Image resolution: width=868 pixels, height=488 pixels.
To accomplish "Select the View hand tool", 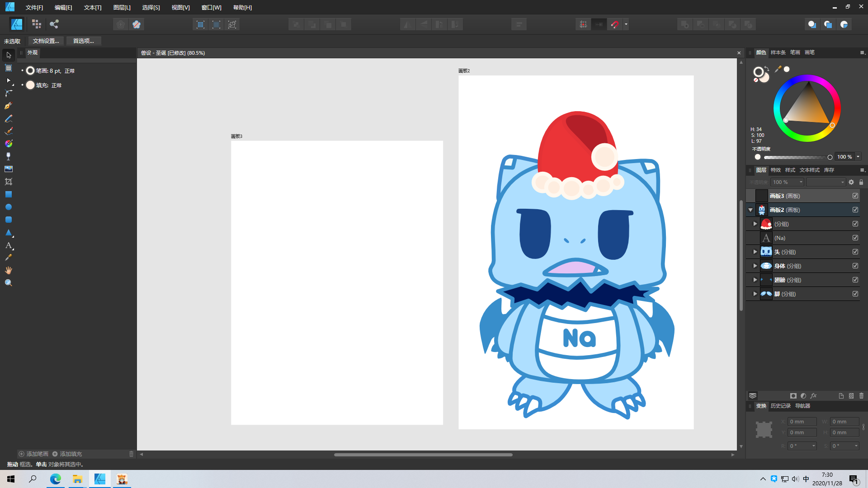I will [9, 270].
